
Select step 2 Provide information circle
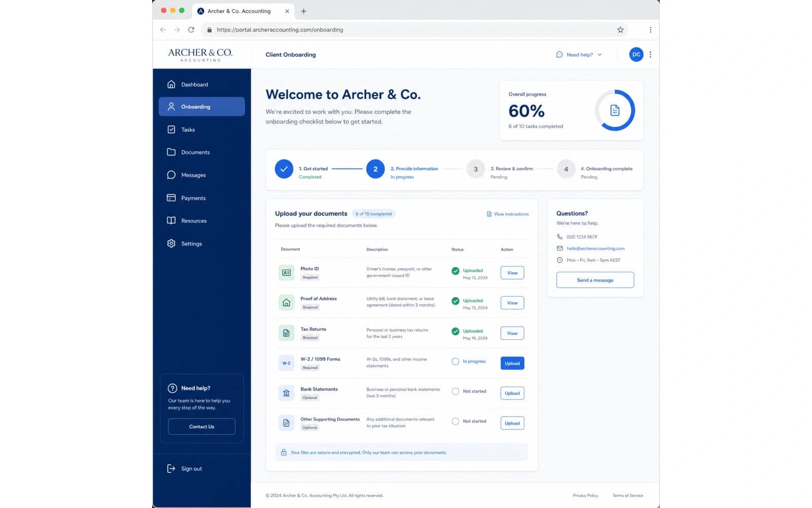pos(376,169)
